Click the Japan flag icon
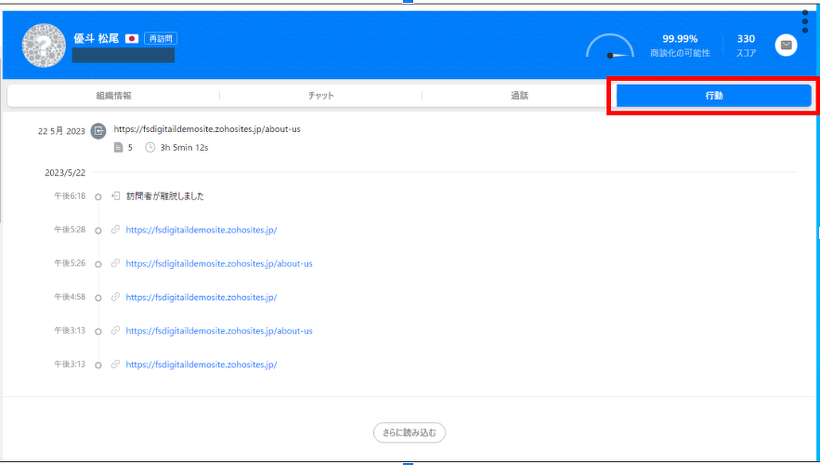 [x=131, y=38]
